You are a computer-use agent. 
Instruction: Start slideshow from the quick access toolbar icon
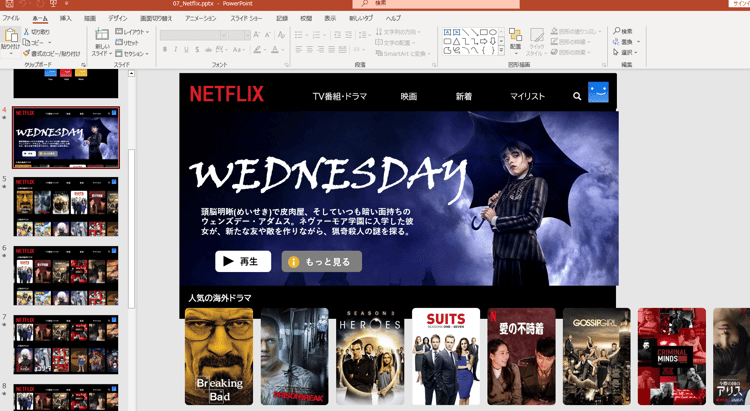[x=53, y=3]
